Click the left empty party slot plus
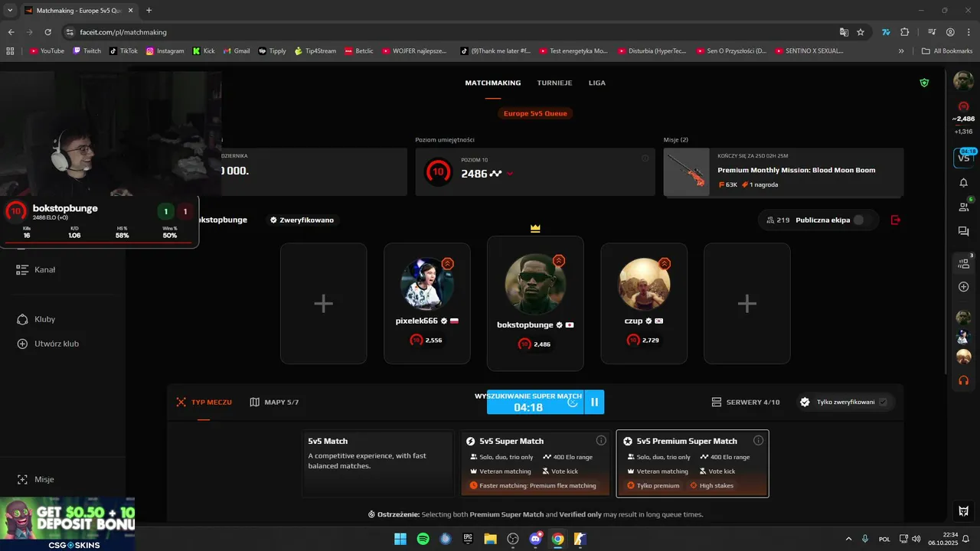Screen dimensions: 980x551 click(x=323, y=303)
